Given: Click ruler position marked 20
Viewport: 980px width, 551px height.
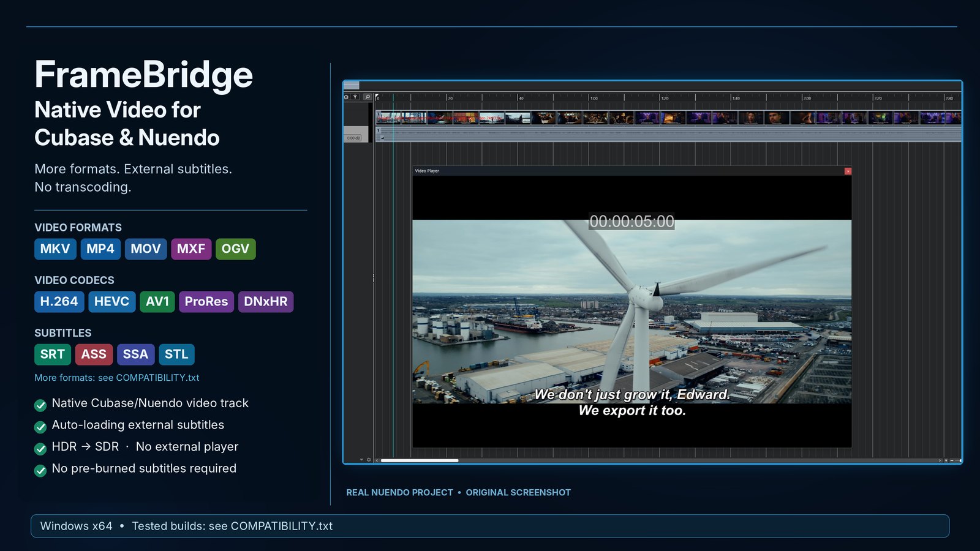Looking at the screenshot, I should [450, 98].
